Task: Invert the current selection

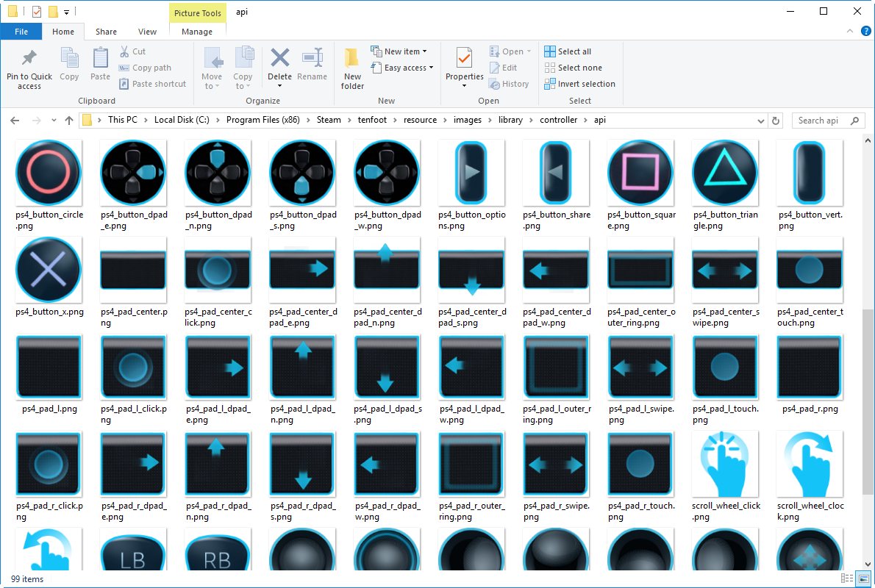Action: (x=579, y=83)
